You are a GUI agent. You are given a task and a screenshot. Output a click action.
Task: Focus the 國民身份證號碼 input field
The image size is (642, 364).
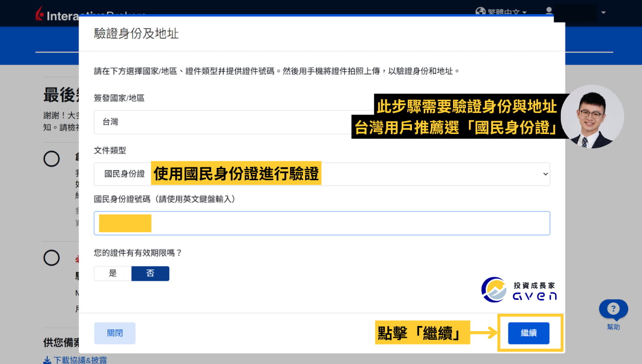(x=322, y=223)
